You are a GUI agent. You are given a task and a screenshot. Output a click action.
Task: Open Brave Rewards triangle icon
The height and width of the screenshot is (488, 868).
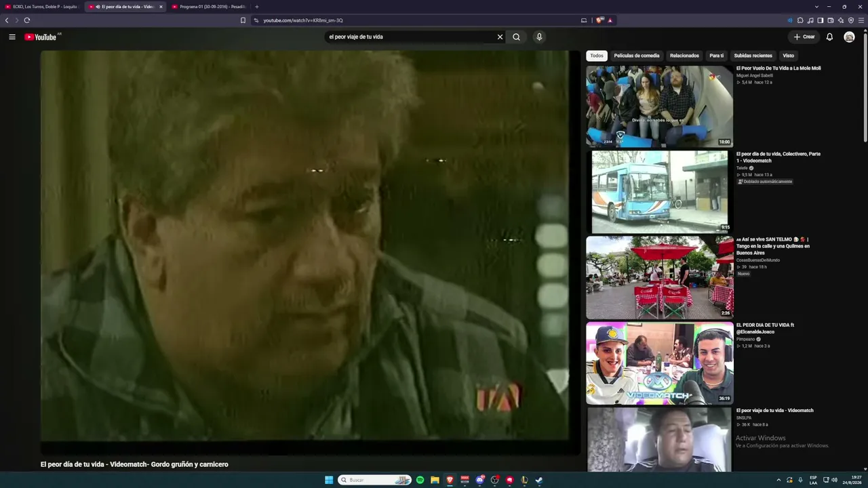pyautogui.click(x=610, y=20)
